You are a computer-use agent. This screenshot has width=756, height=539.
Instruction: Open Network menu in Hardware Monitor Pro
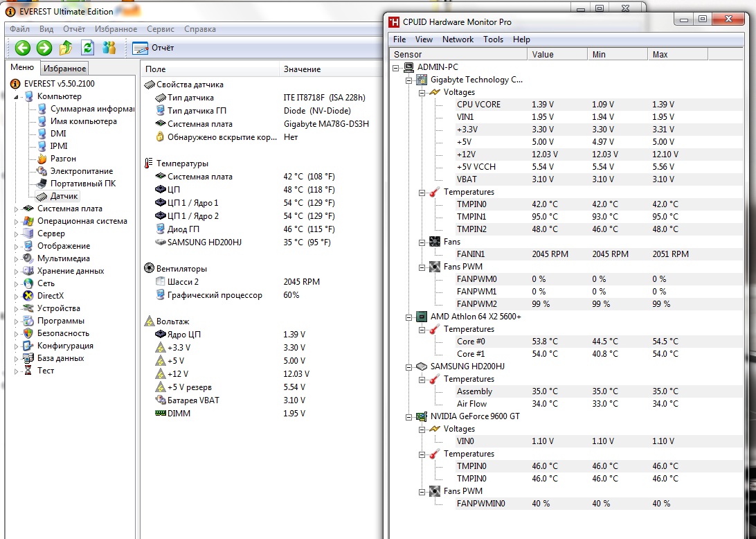point(458,39)
